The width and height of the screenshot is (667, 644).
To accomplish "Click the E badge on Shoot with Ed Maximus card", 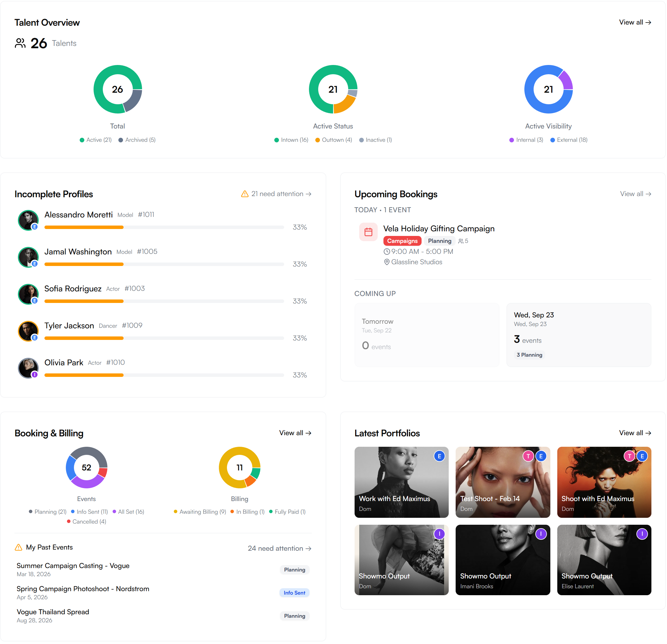I will coord(642,456).
